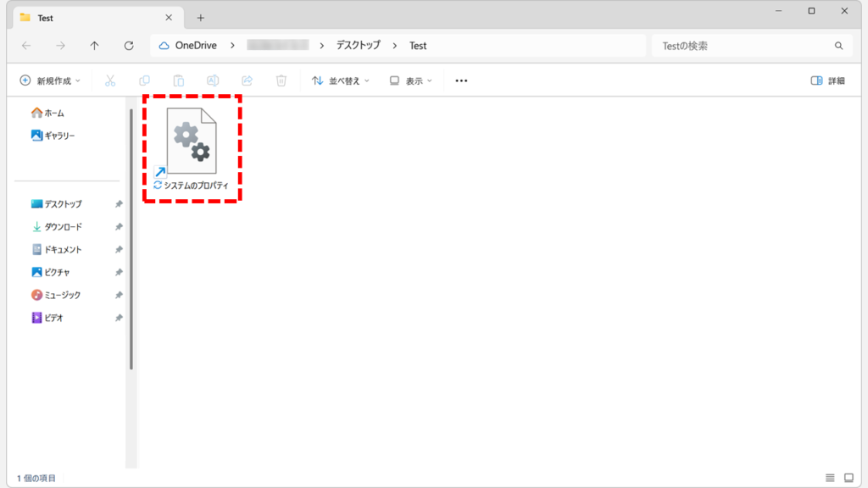This screenshot has width=868, height=488.
Task: Open デスクトップ in quick access
Action: pos(57,204)
